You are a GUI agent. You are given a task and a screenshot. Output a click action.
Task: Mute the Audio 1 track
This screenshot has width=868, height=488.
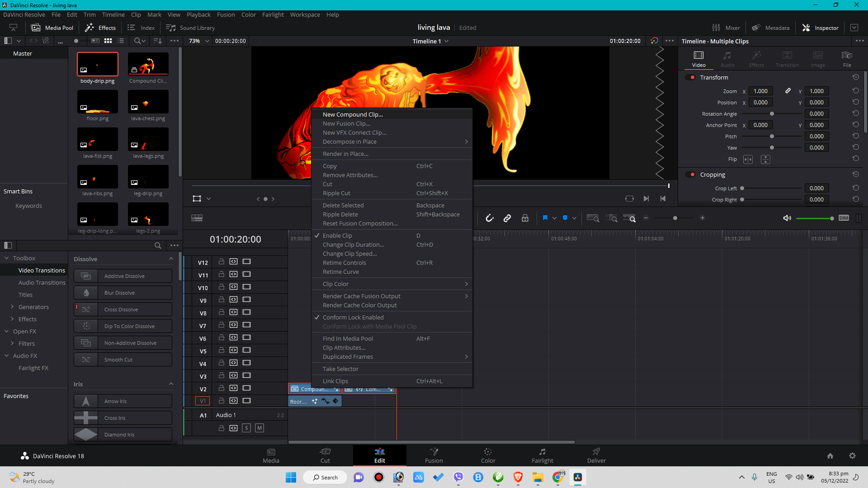click(x=259, y=428)
